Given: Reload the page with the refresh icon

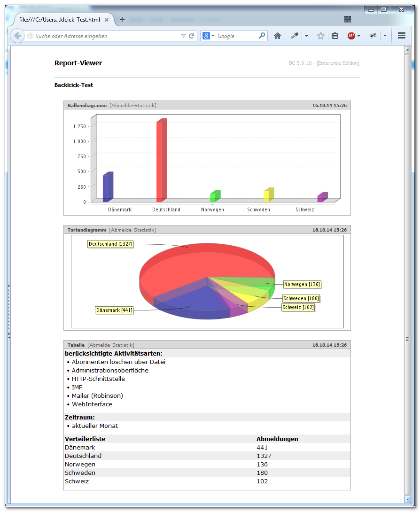Looking at the screenshot, I should (191, 36).
